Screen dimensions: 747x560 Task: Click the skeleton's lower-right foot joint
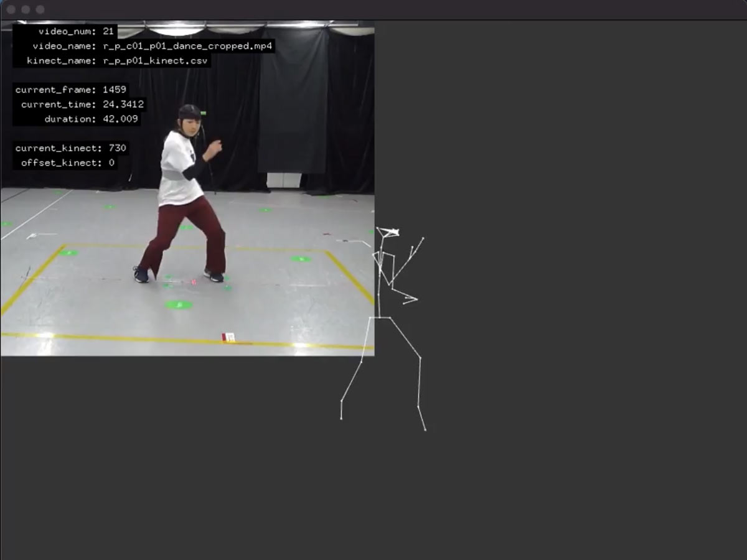pyautogui.click(x=425, y=429)
